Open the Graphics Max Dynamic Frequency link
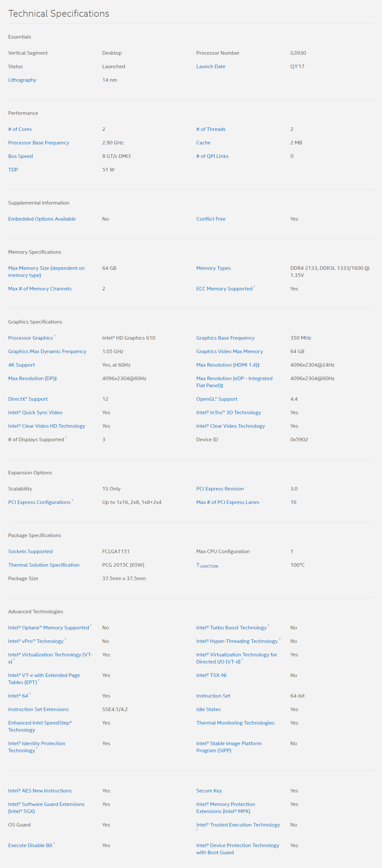 coord(47,351)
